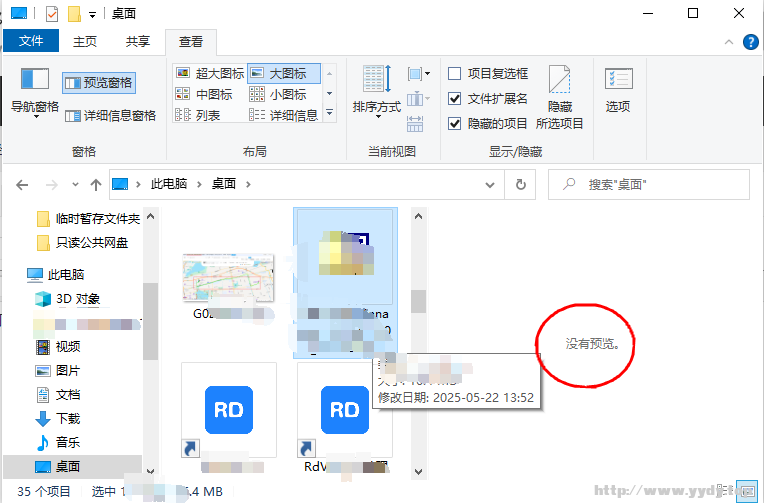Choose the 列表 layout option
Screen dimensions: 764x503
click(x=198, y=115)
